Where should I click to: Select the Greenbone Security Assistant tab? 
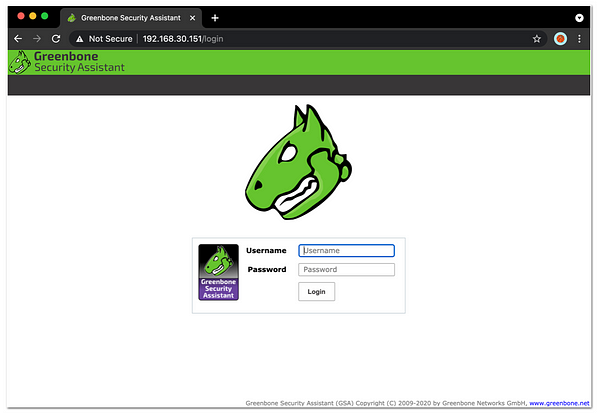131,18
